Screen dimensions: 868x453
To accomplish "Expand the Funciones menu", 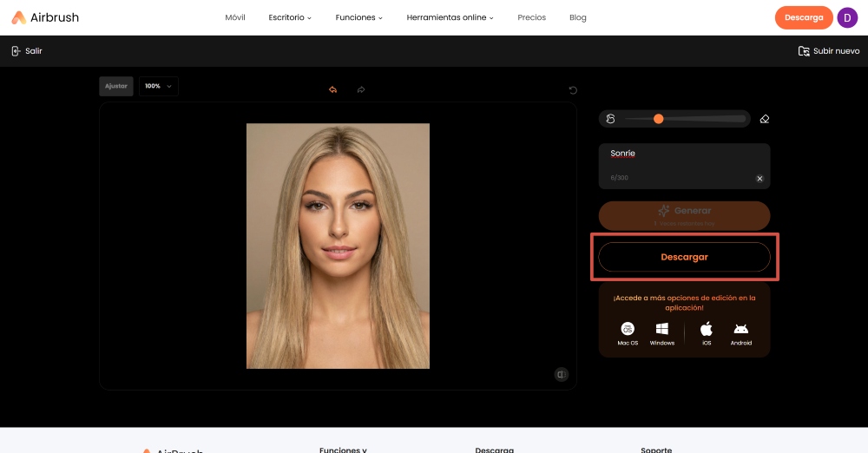I will (x=358, y=17).
